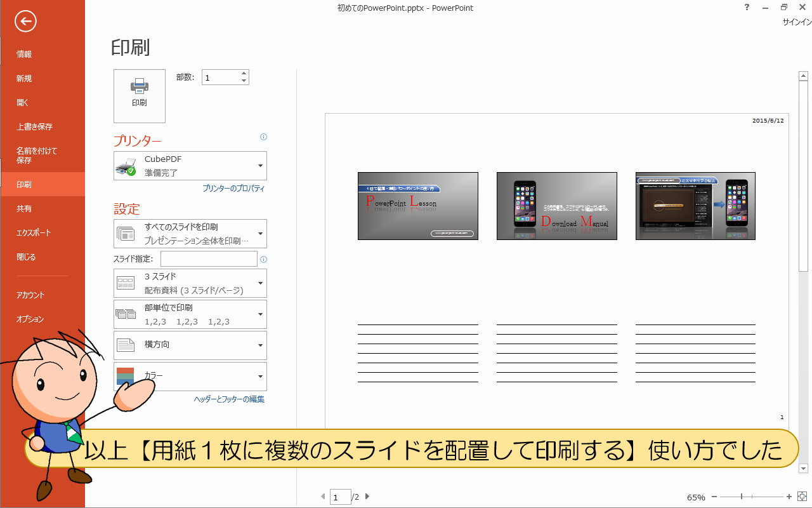Click the 65% zoom level text
812x508 pixels.
(x=696, y=497)
